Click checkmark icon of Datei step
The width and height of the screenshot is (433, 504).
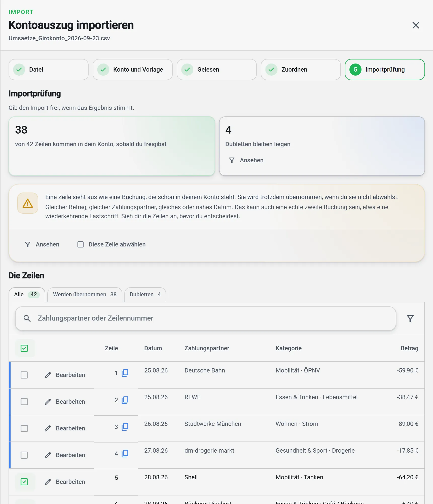pyautogui.click(x=19, y=70)
